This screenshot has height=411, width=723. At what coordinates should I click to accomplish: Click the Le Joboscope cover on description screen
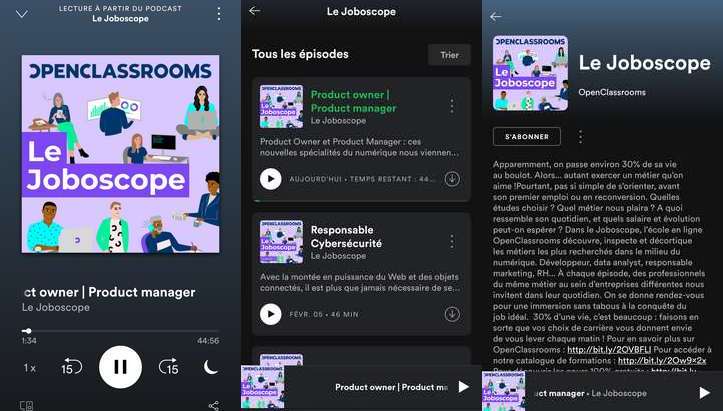point(530,73)
